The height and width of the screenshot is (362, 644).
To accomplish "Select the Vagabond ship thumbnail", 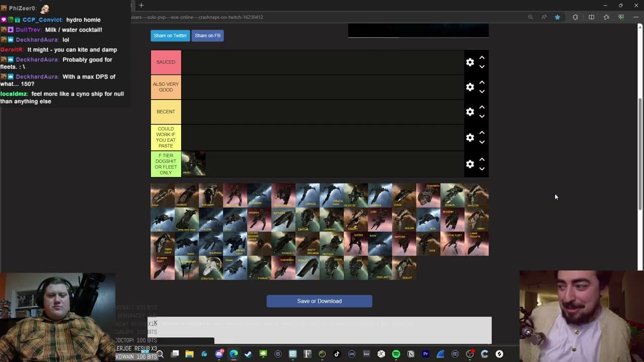I will [x=284, y=268].
